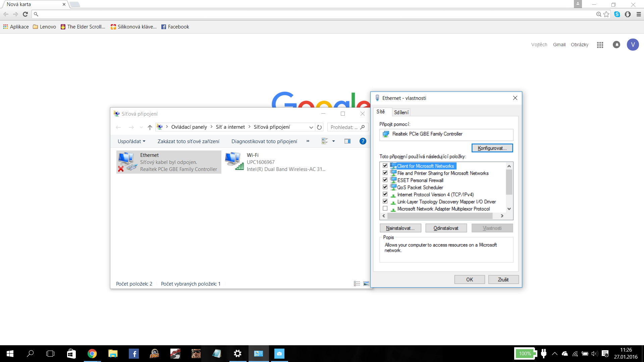Go up one folder level arrow

[x=150, y=127]
